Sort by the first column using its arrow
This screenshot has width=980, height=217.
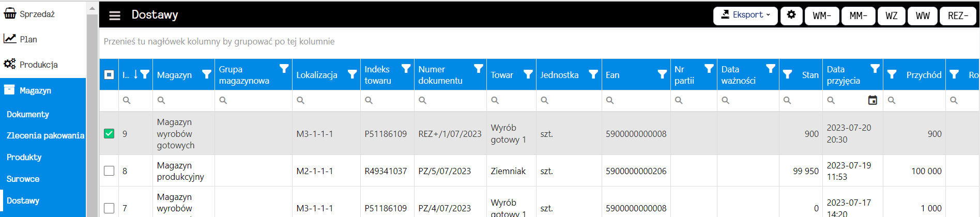click(x=136, y=74)
